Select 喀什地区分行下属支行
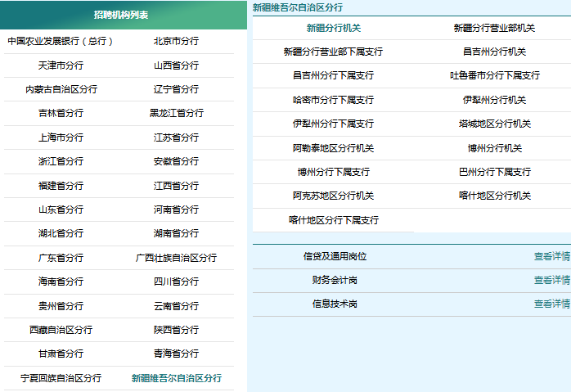This screenshot has height=392, width=571. [333, 220]
